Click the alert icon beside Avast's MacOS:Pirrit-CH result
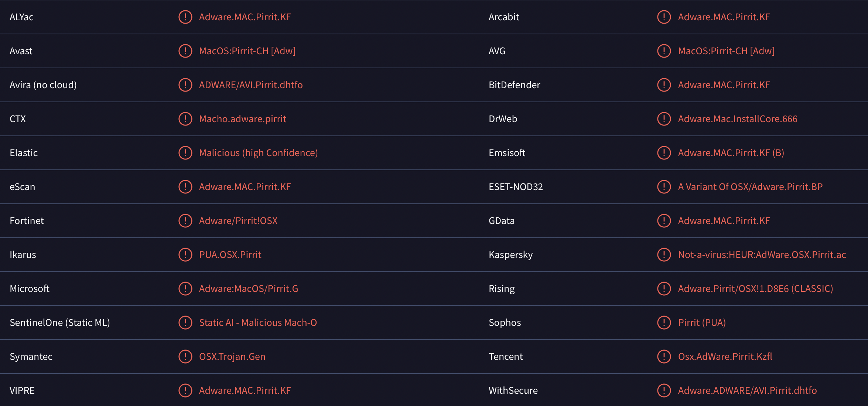The image size is (868, 406). (185, 51)
